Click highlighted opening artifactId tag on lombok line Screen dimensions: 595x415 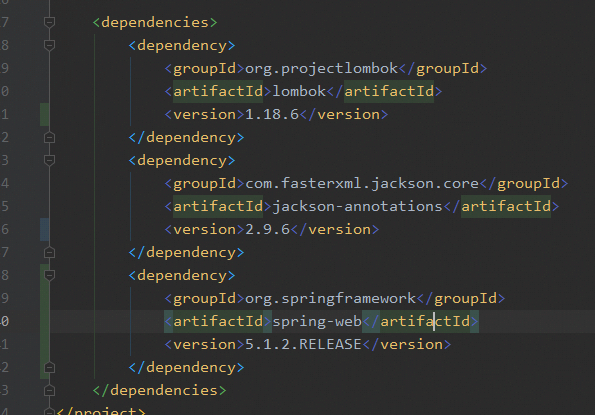point(218,91)
